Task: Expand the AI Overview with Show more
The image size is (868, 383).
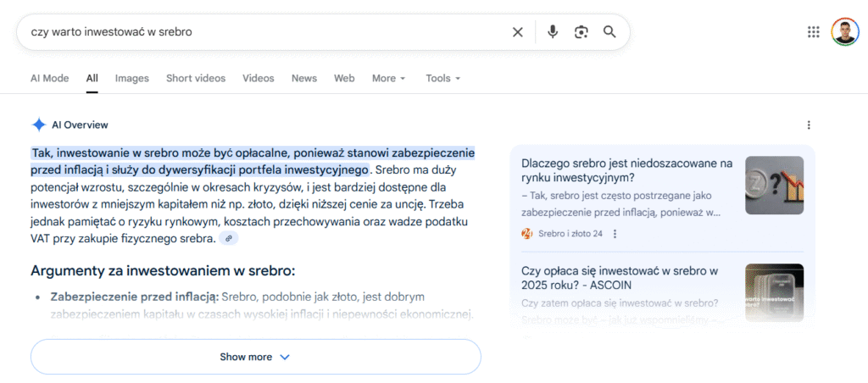Action: [x=255, y=357]
